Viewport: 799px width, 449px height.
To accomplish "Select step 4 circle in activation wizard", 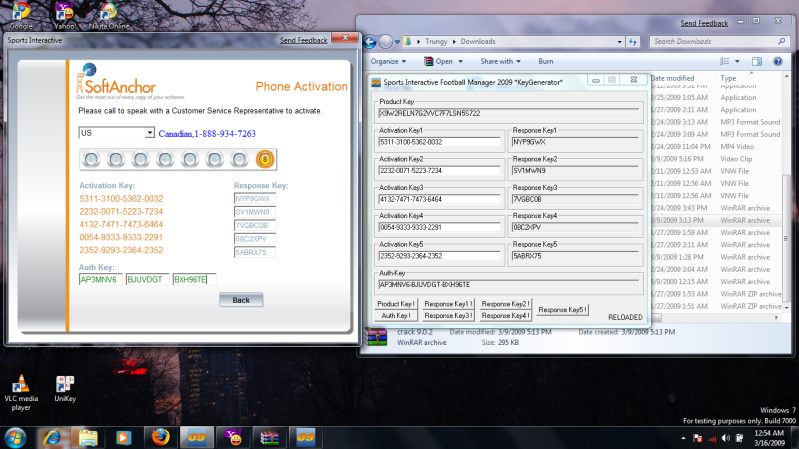I will point(165,160).
